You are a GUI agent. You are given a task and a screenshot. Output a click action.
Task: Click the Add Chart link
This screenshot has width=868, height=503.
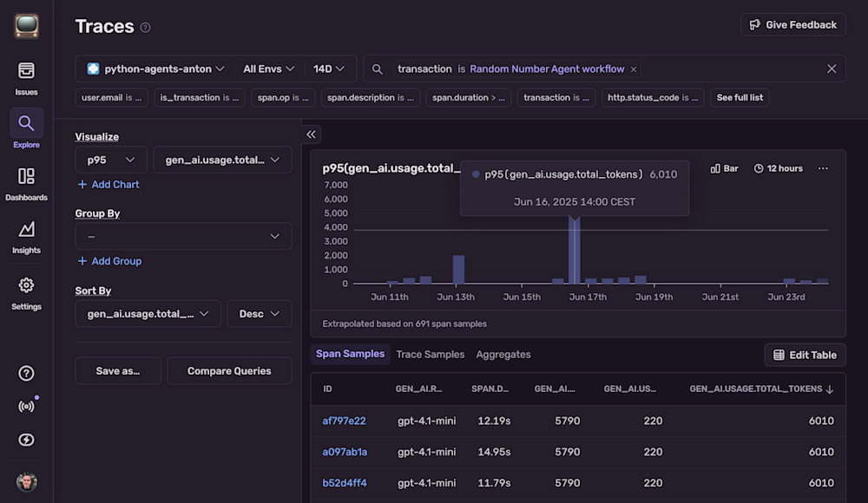tap(108, 184)
